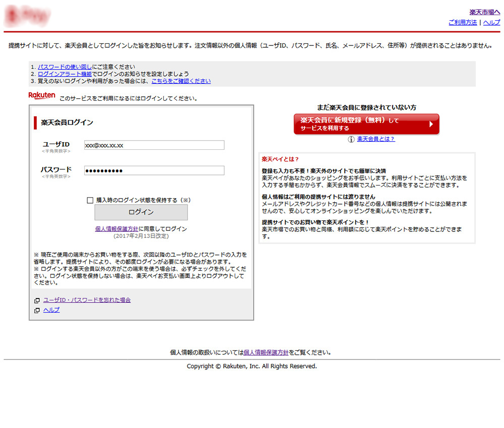Open the ヘルプ link in the top header
Screen dimensions: 504x428
pyautogui.click(x=491, y=23)
